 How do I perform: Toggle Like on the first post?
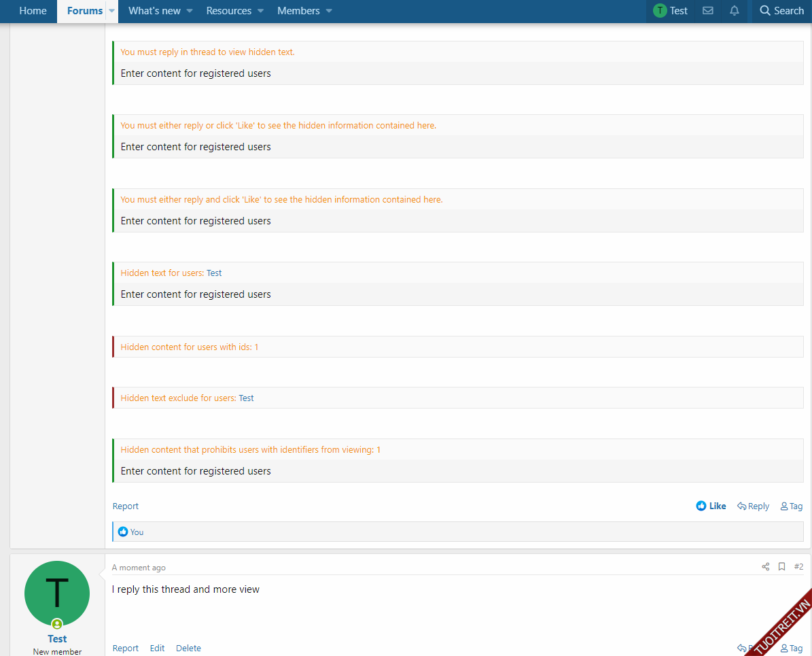[711, 506]
